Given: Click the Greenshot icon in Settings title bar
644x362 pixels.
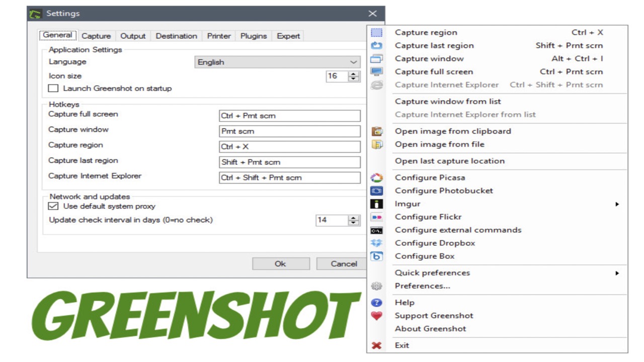Looking at the screenshot, I should (35, 14).
